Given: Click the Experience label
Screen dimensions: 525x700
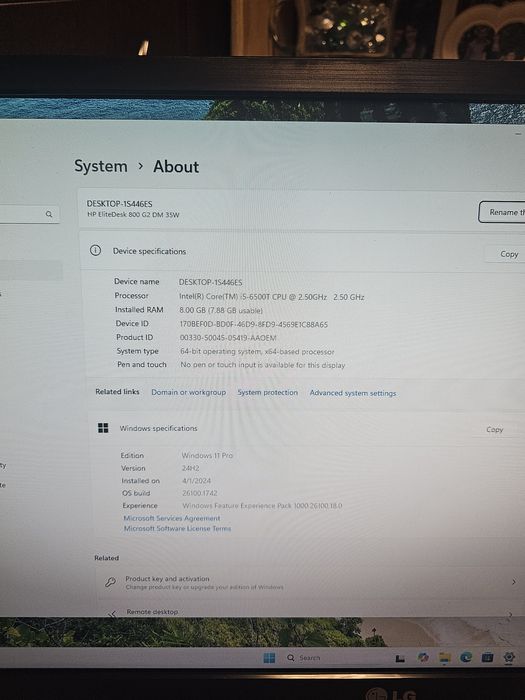Looking at the screenshot, I should click(x=140, y=505).
